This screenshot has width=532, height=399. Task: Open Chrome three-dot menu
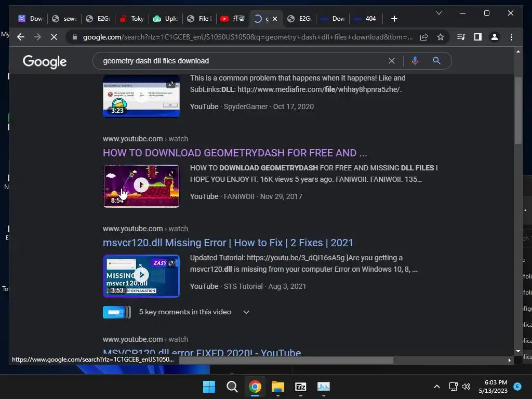point(511,37)
